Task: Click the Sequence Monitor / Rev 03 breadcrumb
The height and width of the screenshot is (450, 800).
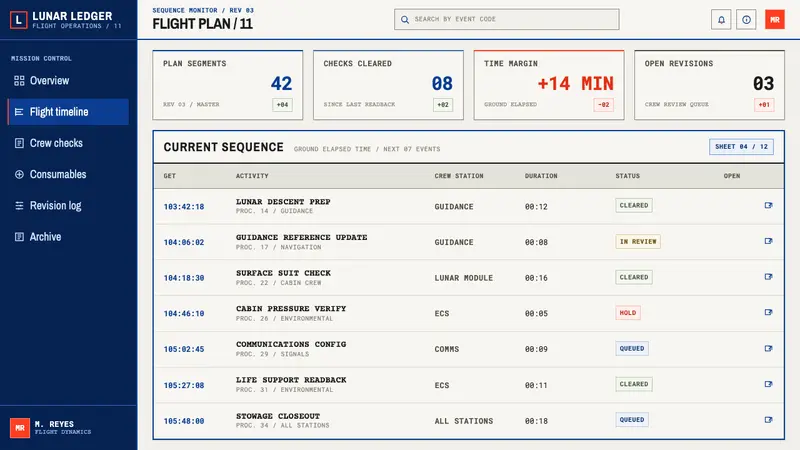Action: coord(203,10)
